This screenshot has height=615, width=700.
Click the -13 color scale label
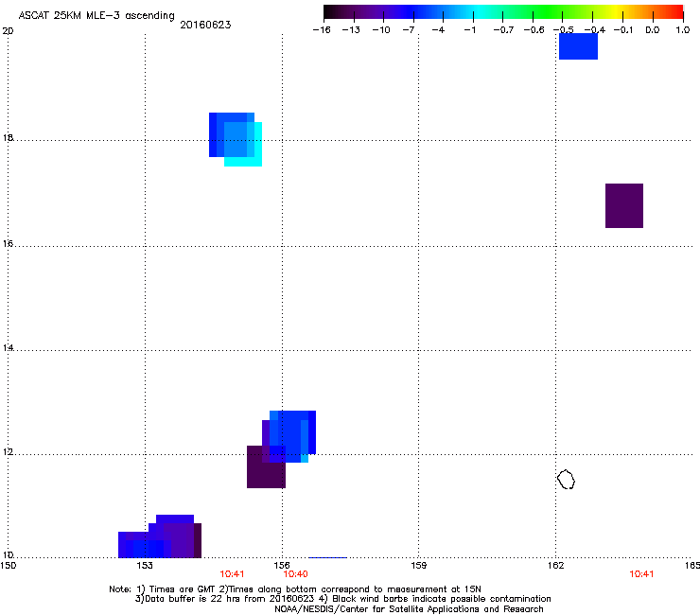click(x=351, y=30)
